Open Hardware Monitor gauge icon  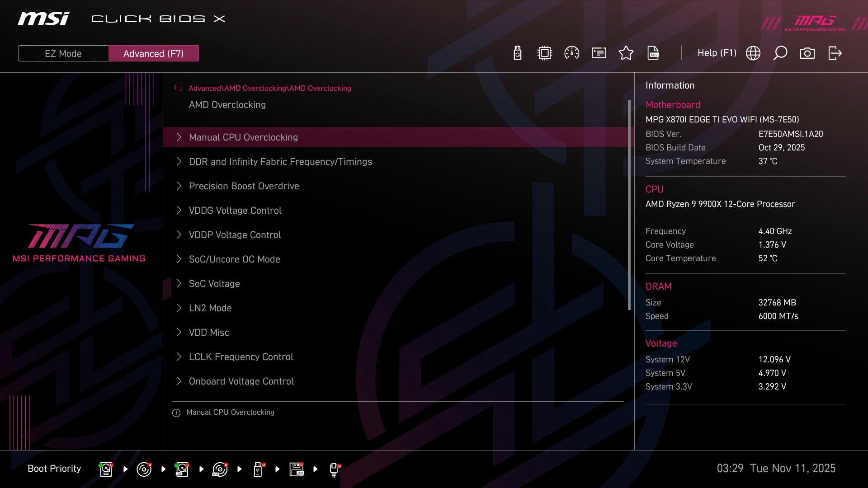(571, 53)
